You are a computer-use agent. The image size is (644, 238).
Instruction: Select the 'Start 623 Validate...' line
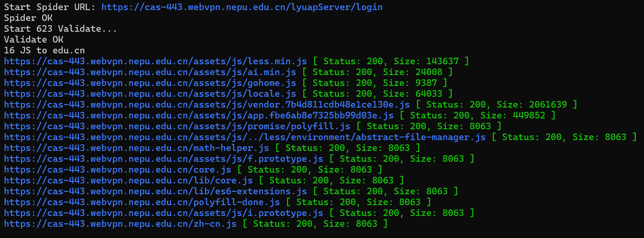(x=60, y=29)
